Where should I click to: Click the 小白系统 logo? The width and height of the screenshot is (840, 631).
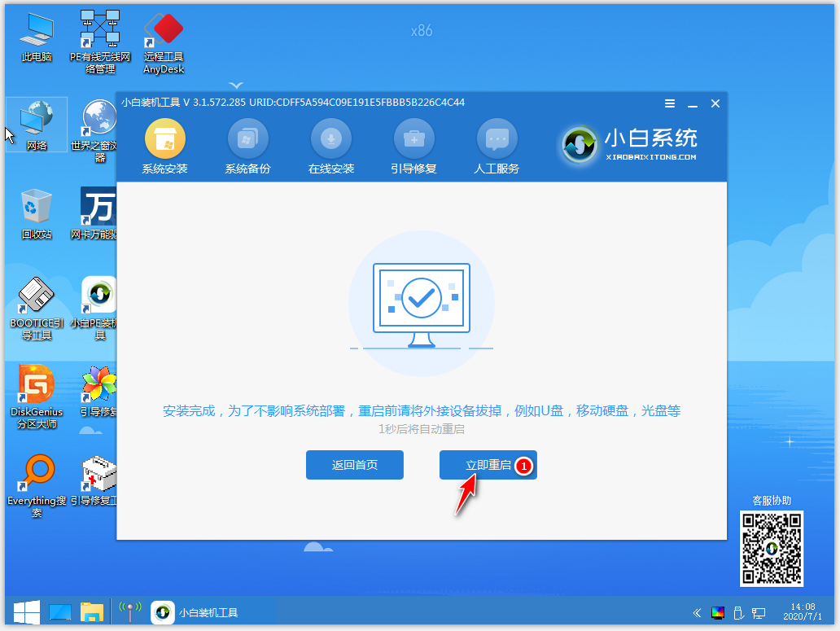[629, 144]
